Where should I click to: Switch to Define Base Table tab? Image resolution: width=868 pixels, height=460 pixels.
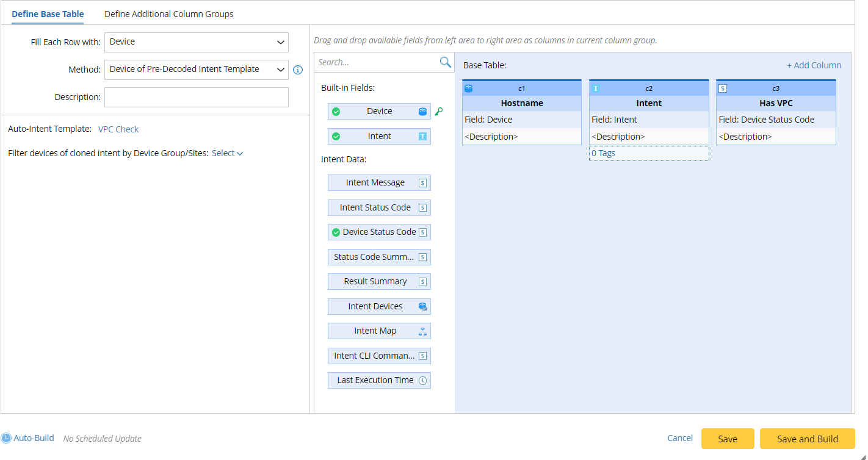[48, 14]
